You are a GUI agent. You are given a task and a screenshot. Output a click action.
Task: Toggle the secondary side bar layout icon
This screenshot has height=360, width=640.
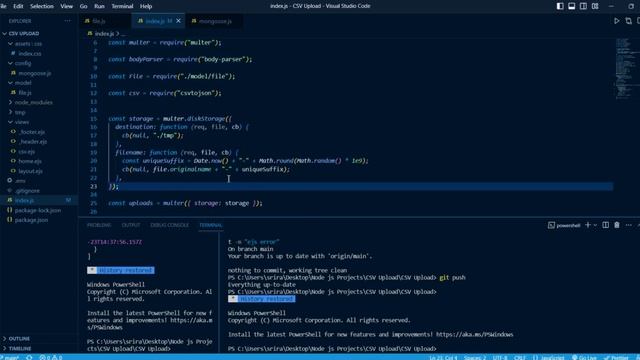pos(583,6)
